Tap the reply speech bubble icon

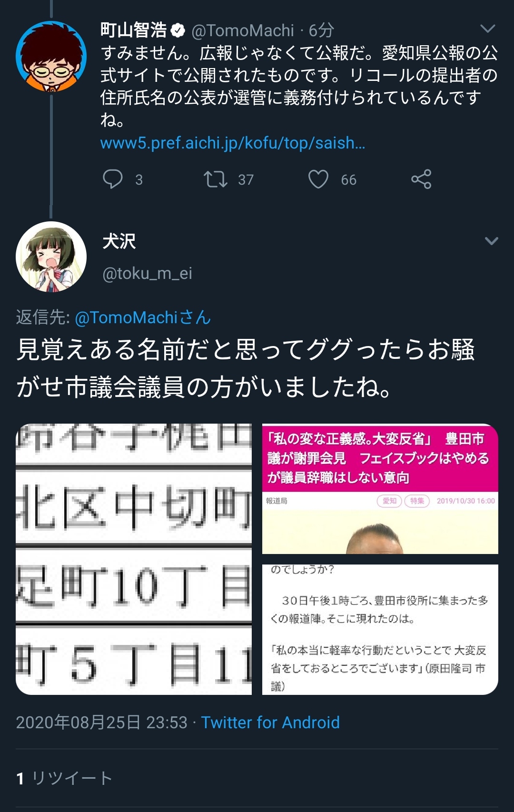(x=113, y=179)
